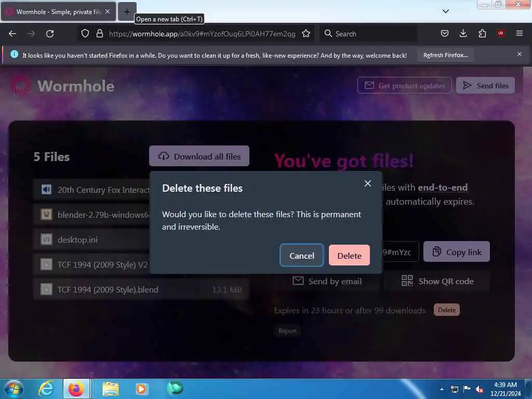This screenshot has width=532, height=399.
Task: Open Extensions puzzle-piece menu
Action: pos(482,33)
